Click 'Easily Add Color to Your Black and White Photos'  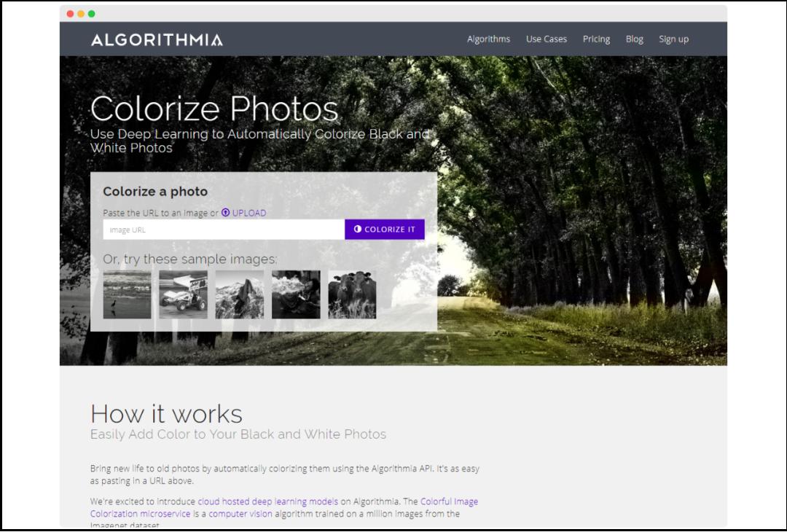238,434
